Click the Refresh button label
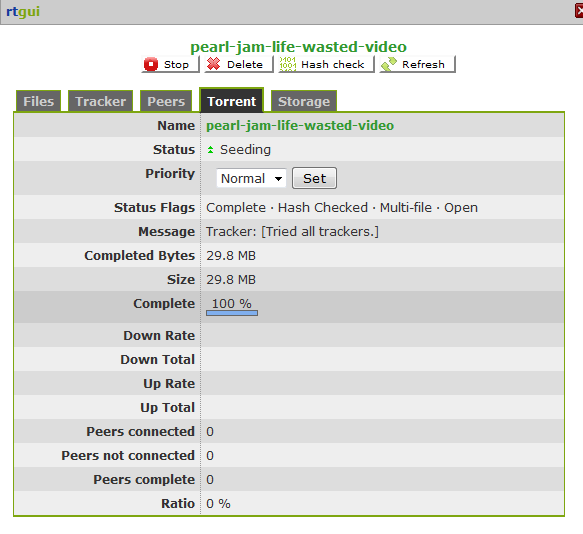 point(423,64)
